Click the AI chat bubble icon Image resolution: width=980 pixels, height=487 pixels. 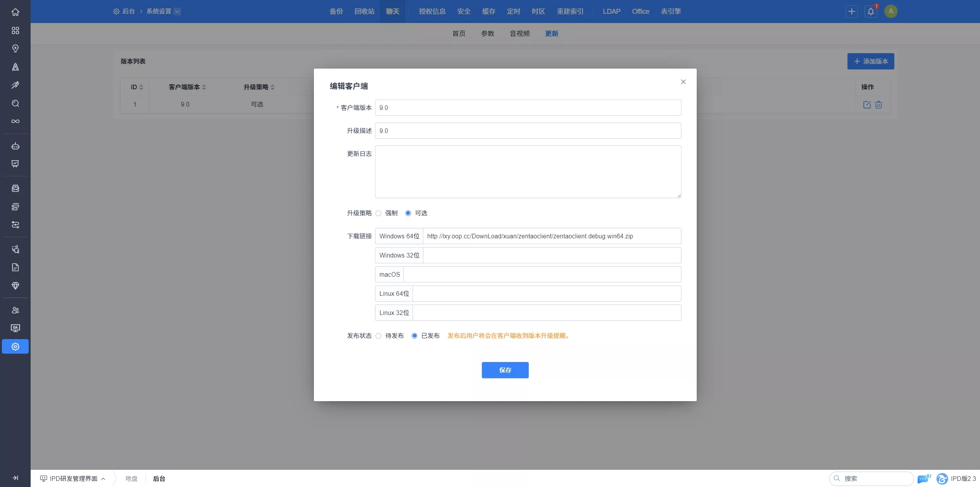click(x=923, y=479)
